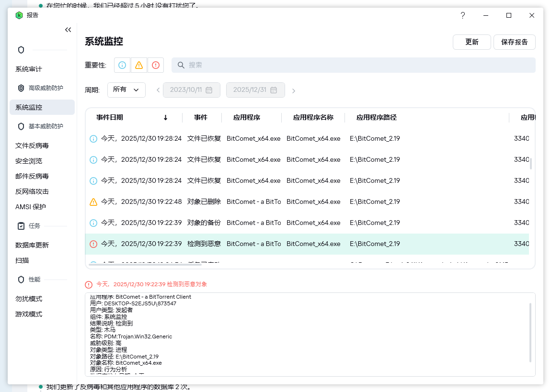Image resolution: width=551 pixels, height=392 pixels.
Task: Click the next period right arrow
Action: tap(294, 90)
